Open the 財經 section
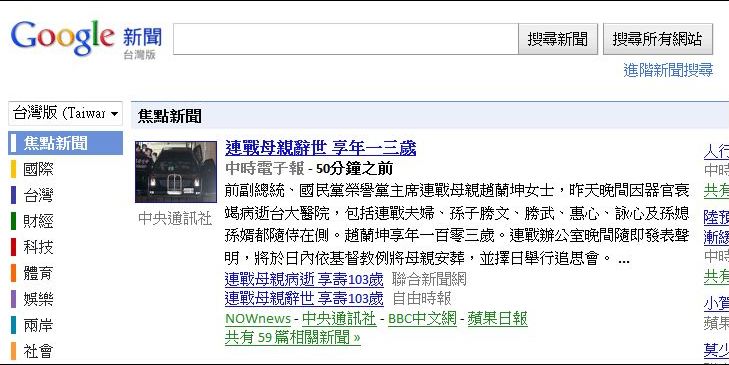The height and width of the screenshot is (365, 729). click(38, 221)
